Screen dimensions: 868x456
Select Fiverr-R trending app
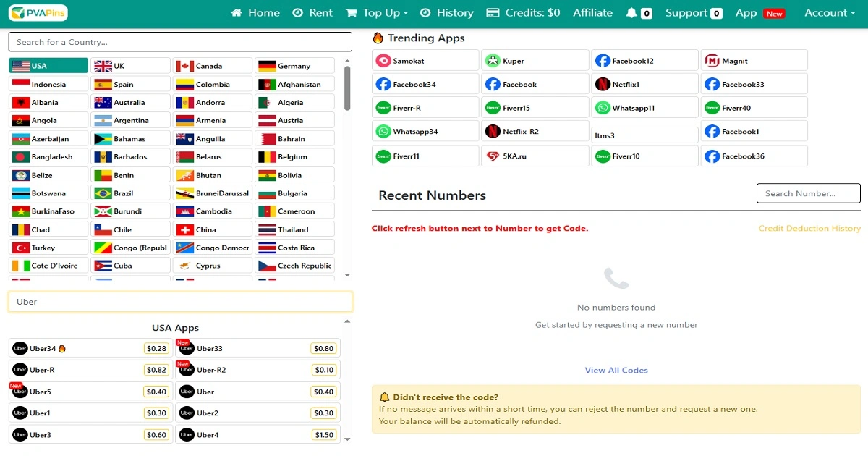(x=425, y=108)
